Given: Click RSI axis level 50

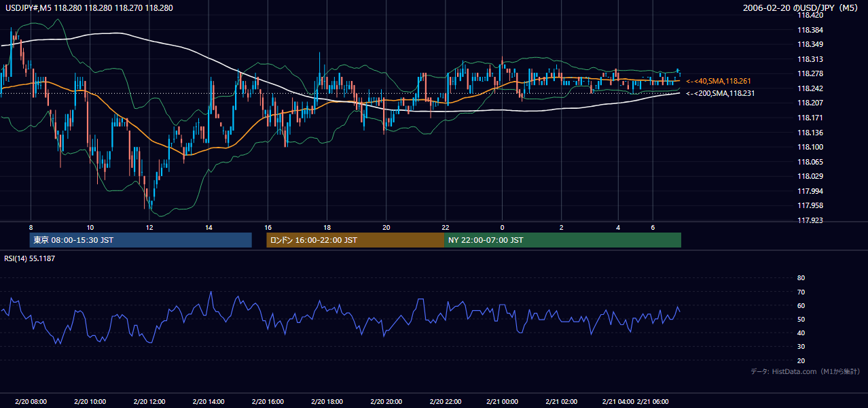Looking at the screenshot, I should [x=801, y=319].
